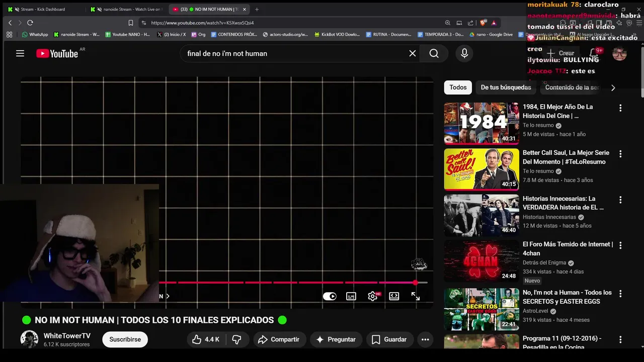Open the browser zoom magnifier icon
644x362 pixels.
pyautogui.click(x=447, y=23)
